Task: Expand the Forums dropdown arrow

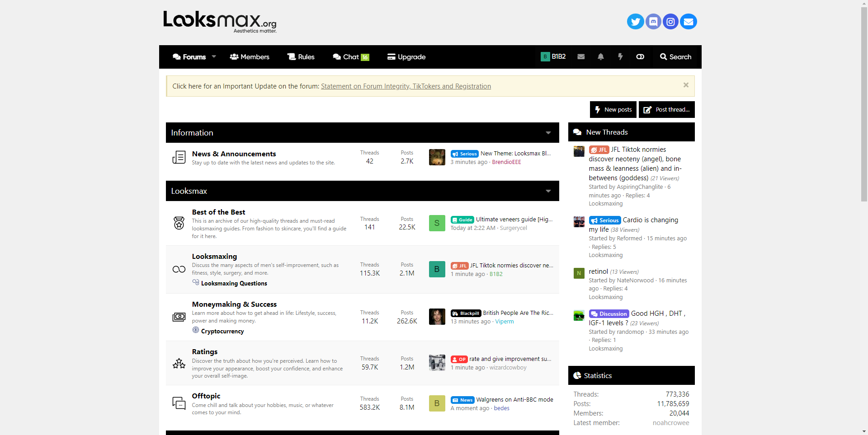Action: tap(214, 57)
